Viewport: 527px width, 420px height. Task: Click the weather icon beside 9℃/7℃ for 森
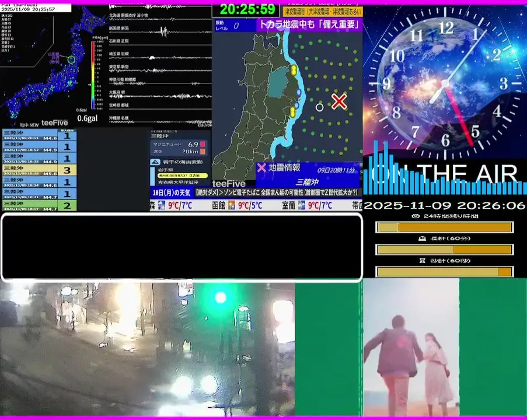[162, 205]
